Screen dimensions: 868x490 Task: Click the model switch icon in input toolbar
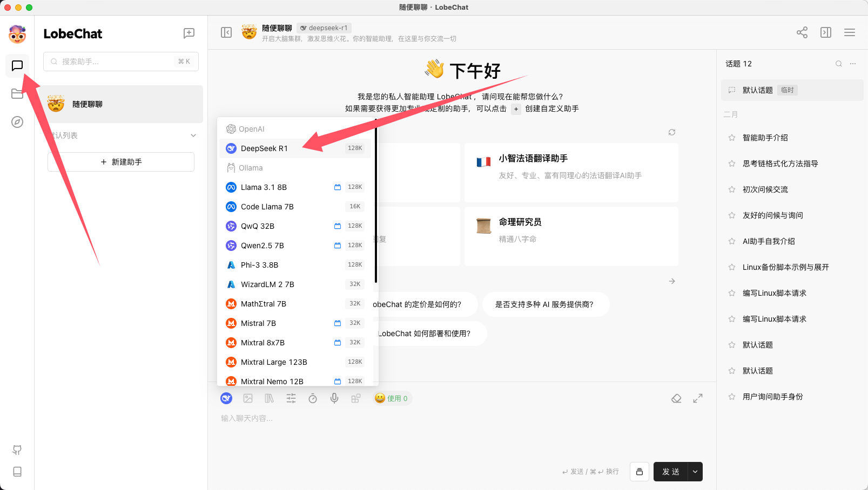tap(226, 398)
